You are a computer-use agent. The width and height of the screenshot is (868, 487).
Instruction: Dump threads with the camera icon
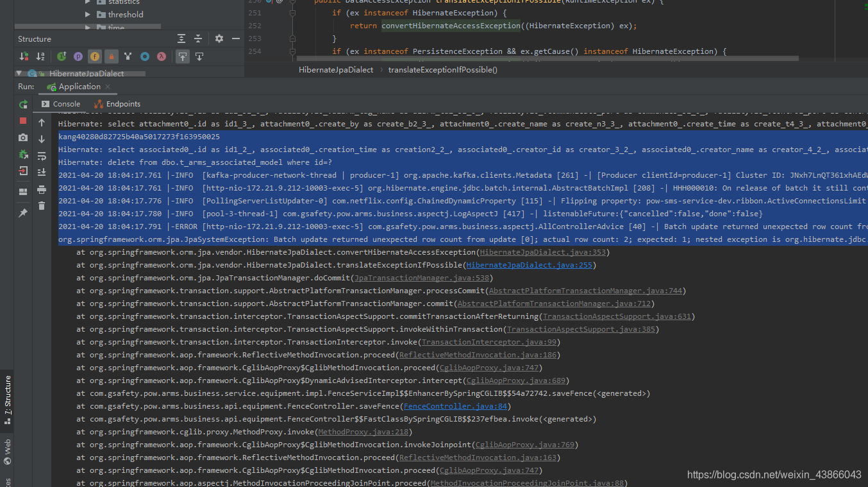point(23,137)
